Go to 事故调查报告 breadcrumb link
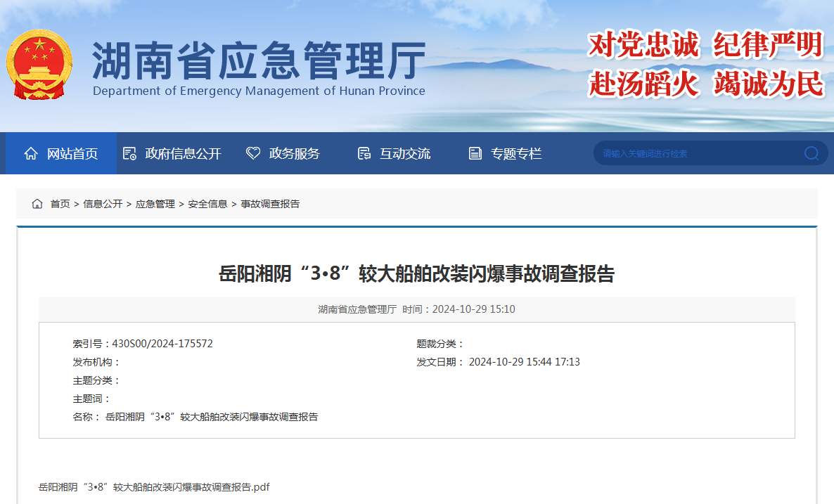834x504 pixels. coord(270,204)
